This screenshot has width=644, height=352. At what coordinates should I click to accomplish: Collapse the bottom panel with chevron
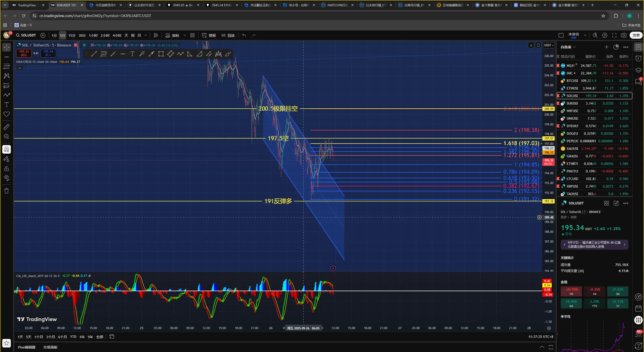(x=542, y=347)
